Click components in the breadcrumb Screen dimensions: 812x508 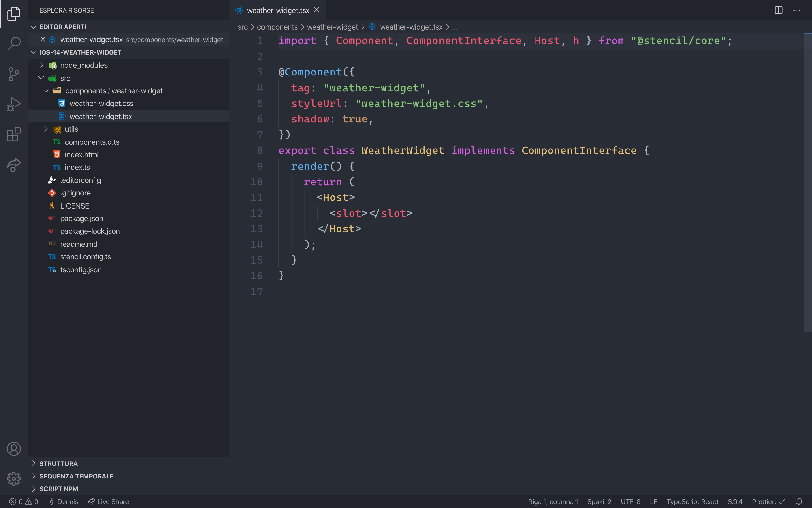277,27
